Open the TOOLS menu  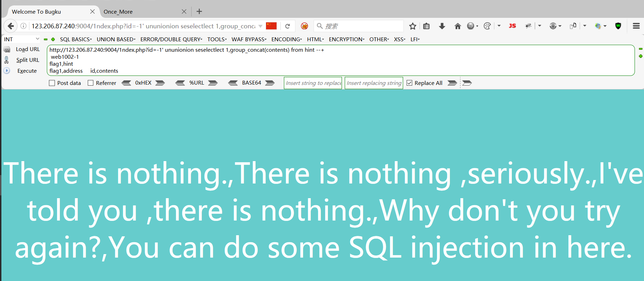coord(217,39)
